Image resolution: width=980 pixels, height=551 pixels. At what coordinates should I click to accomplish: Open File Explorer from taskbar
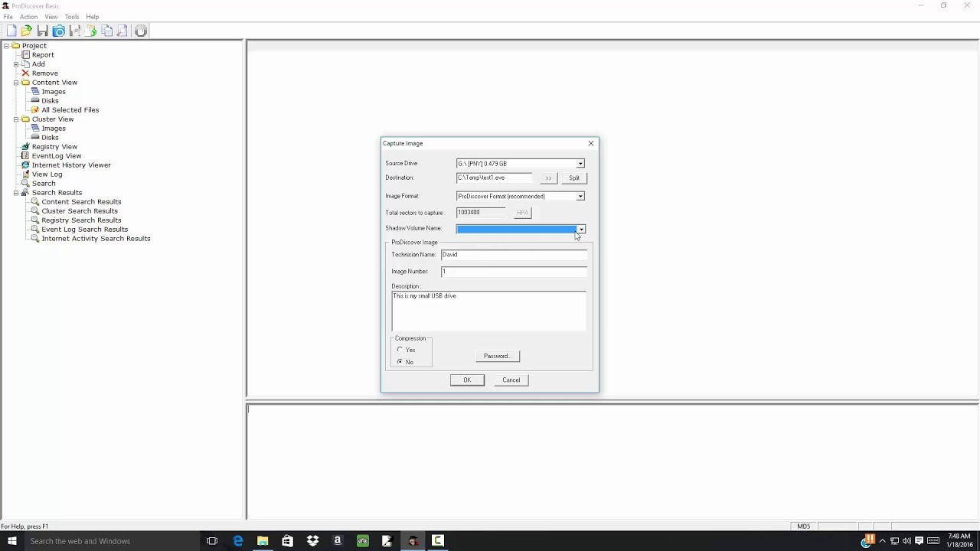263,541
